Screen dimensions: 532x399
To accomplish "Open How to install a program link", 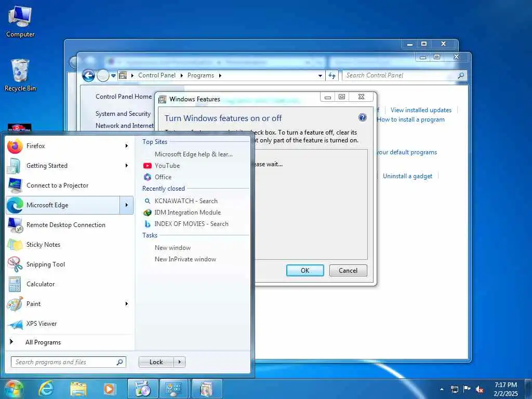I will pos(410,119).
